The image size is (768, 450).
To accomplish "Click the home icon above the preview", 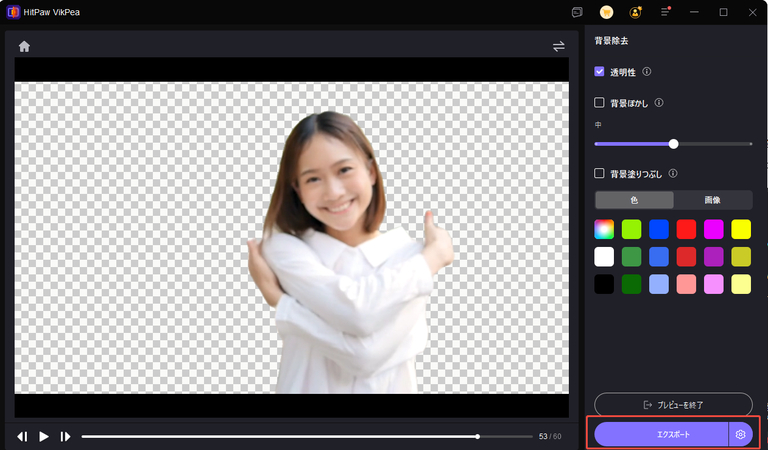I will click(24, 46).
